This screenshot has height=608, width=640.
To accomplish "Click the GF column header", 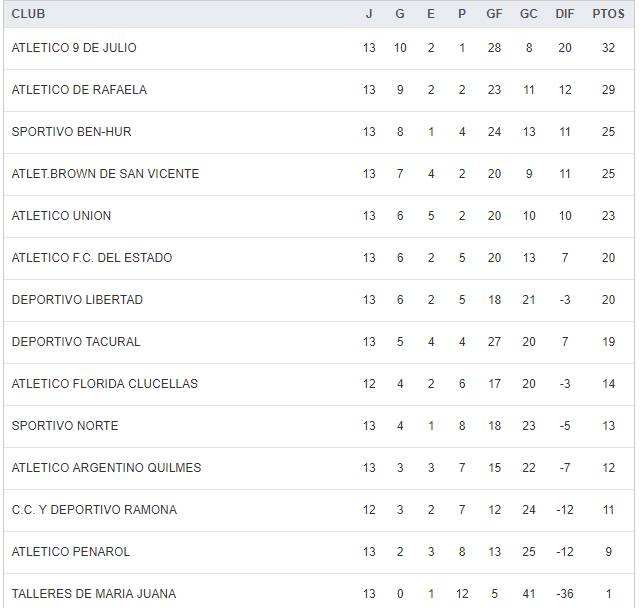I will 494,14.
